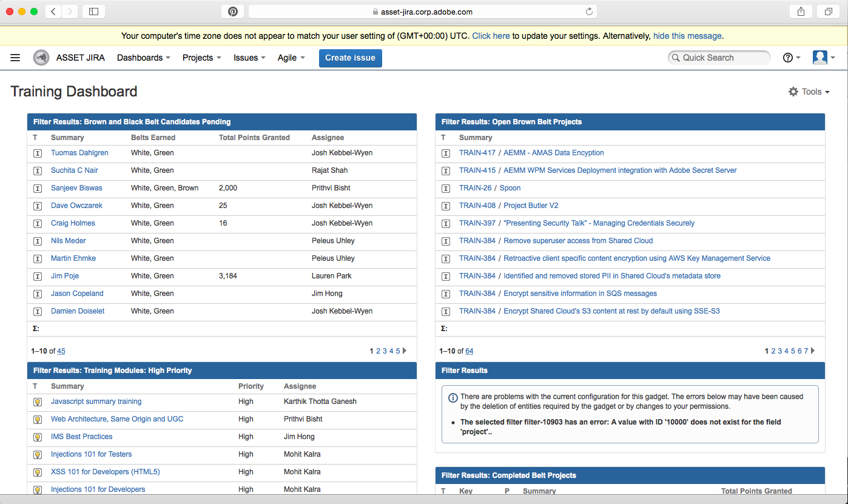Click the '3,184' points value
The image size is (848, 504).
[228, 276]
